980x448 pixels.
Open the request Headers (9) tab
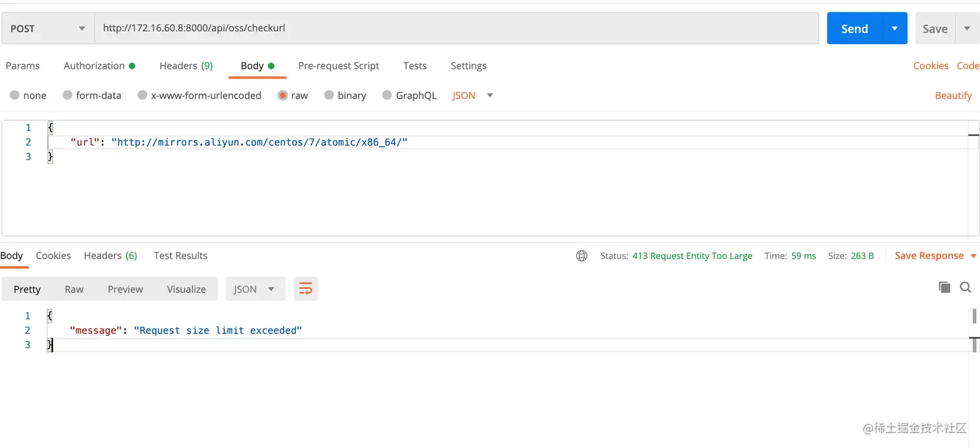click(186, 65)
